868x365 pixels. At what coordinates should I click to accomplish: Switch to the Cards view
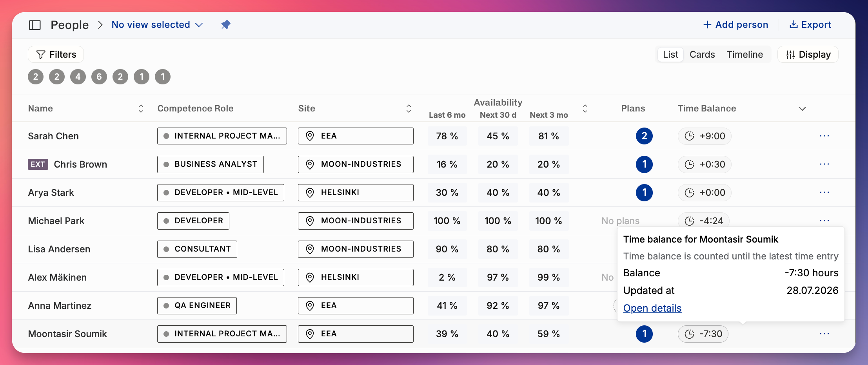click(702, 55)
